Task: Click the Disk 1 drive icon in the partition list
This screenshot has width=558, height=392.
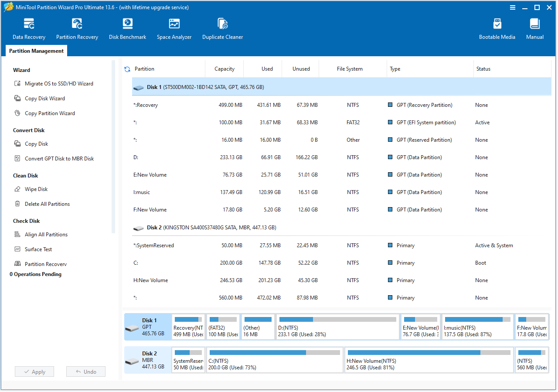Action: pos(139,88)
